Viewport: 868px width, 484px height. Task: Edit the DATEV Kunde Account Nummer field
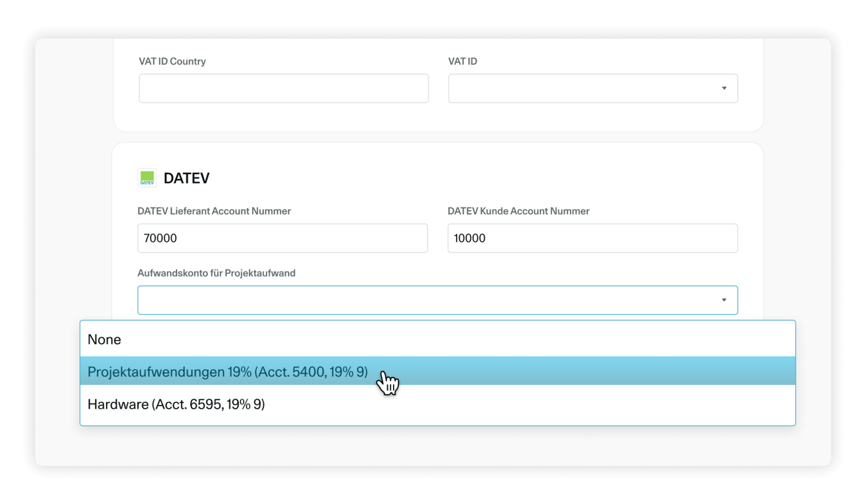coord(593,238)
